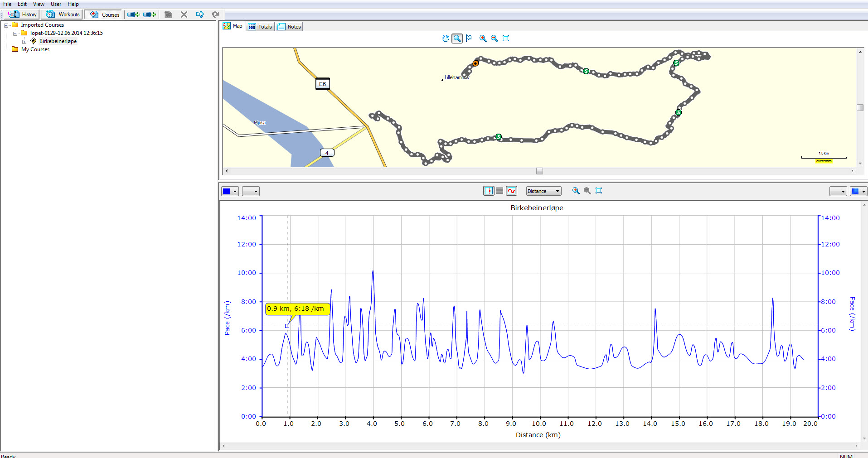
Task: Toggle the map zoom magnifier tool
Action: [457, 39]
